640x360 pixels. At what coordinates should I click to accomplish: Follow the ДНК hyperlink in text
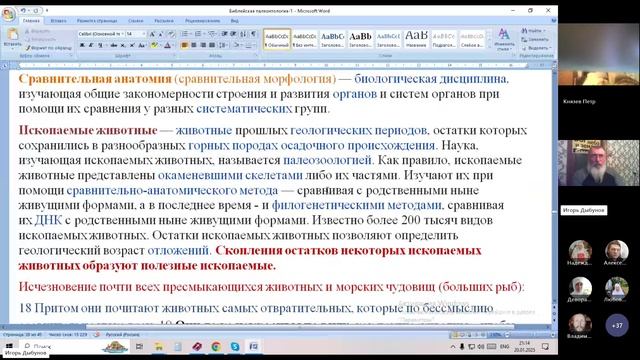[x=48, y=220]
